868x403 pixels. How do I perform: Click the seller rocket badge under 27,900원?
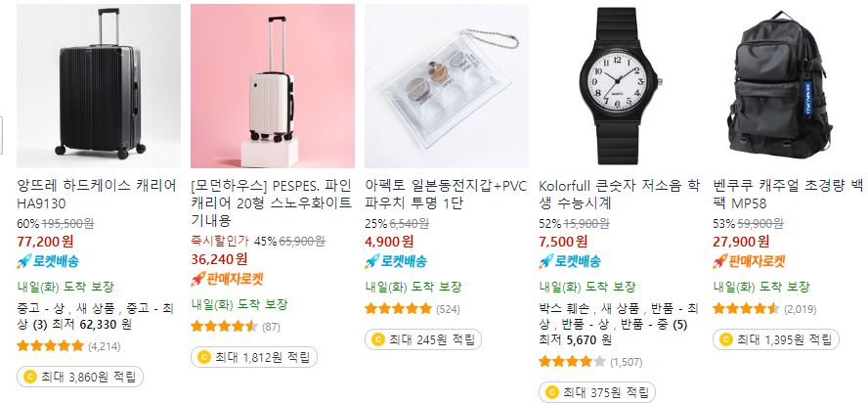tap(749, 261)
